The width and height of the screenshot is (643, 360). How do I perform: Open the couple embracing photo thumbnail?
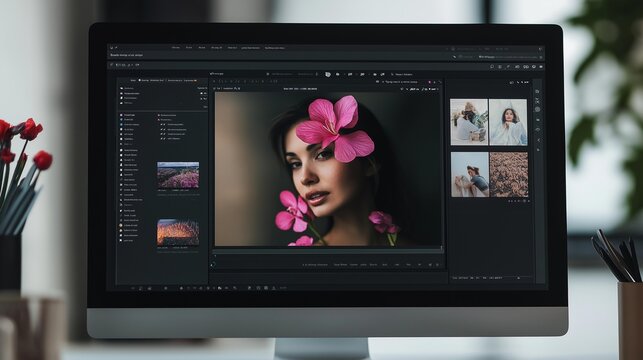pyautogui.click(x=469, y=122)
